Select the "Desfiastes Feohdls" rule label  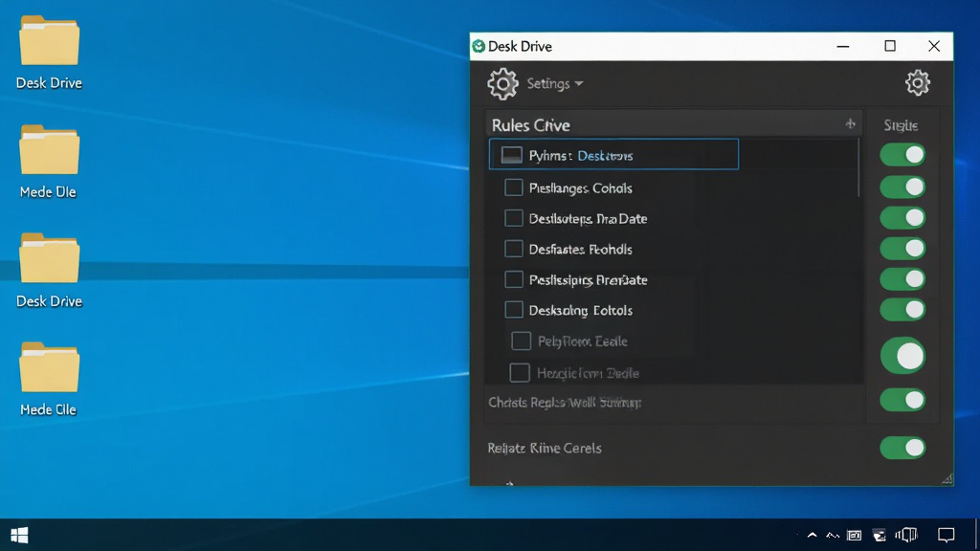tap(581, 250)
